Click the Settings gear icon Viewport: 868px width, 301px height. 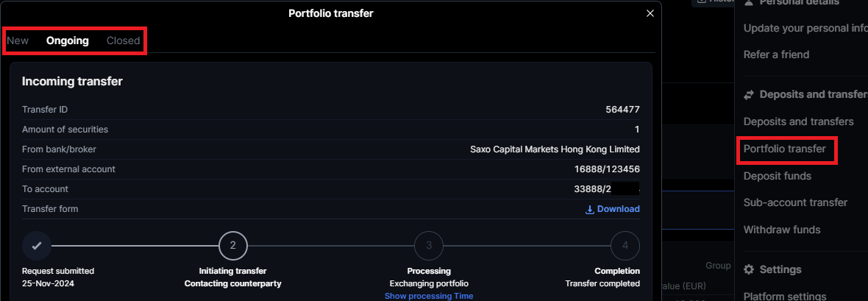tap(749, 269)
